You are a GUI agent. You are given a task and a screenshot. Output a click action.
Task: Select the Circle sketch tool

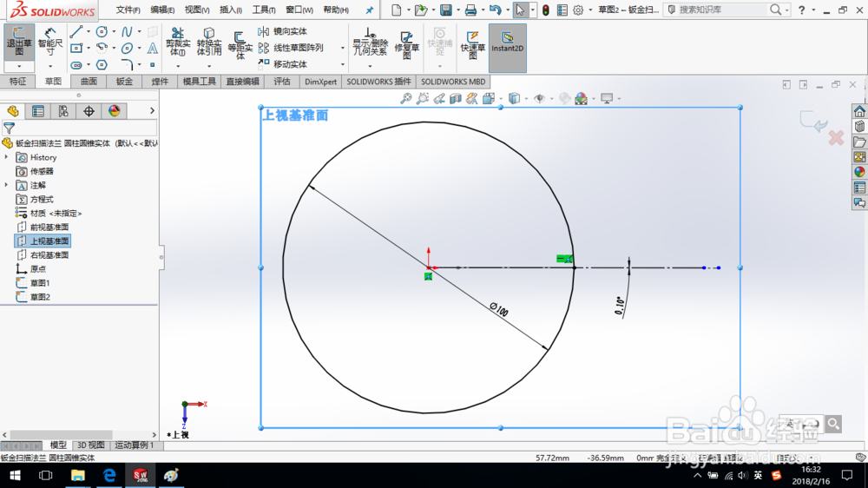[x=102, y=31]
